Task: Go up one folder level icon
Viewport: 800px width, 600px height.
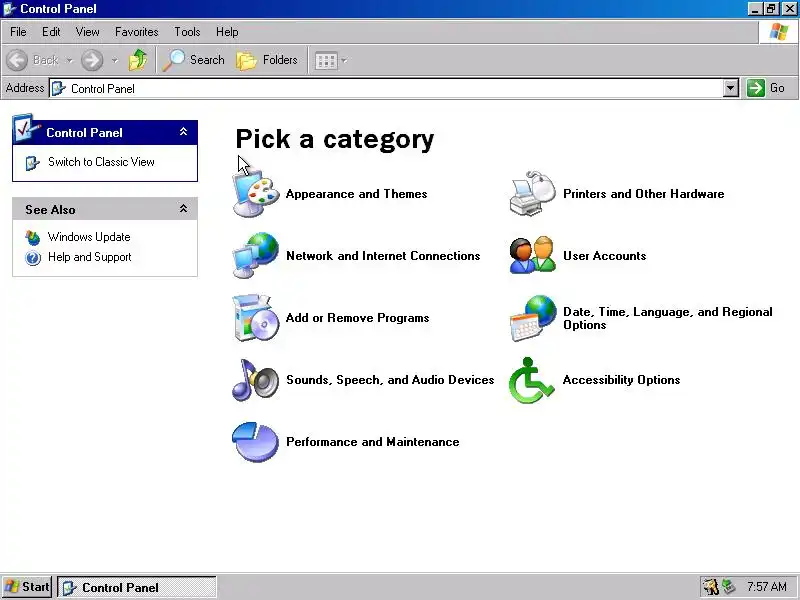Action: [x=138, y=60]
